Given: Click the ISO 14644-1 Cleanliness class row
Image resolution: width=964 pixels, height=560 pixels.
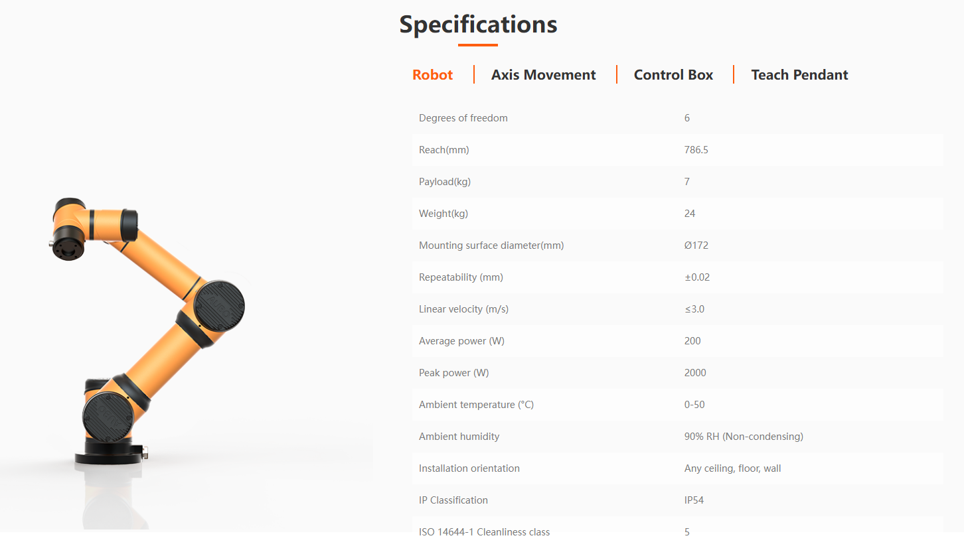Looking at the screenshot, I should [677, 532].
